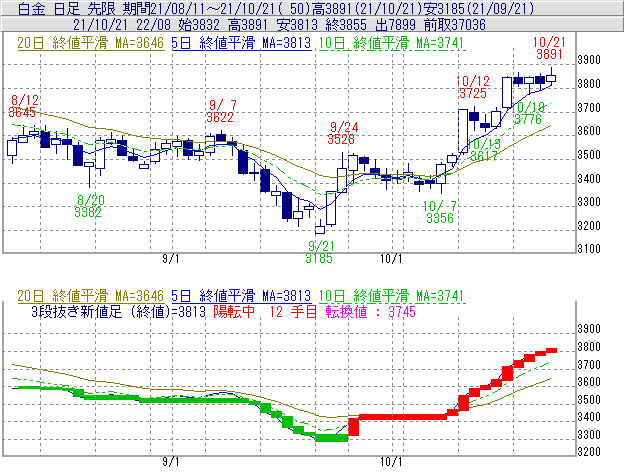This screenshot has width=624, height=475.
Task: Click the lowest candlestick above the 9/21 3185 label
Action: [320, 227]
